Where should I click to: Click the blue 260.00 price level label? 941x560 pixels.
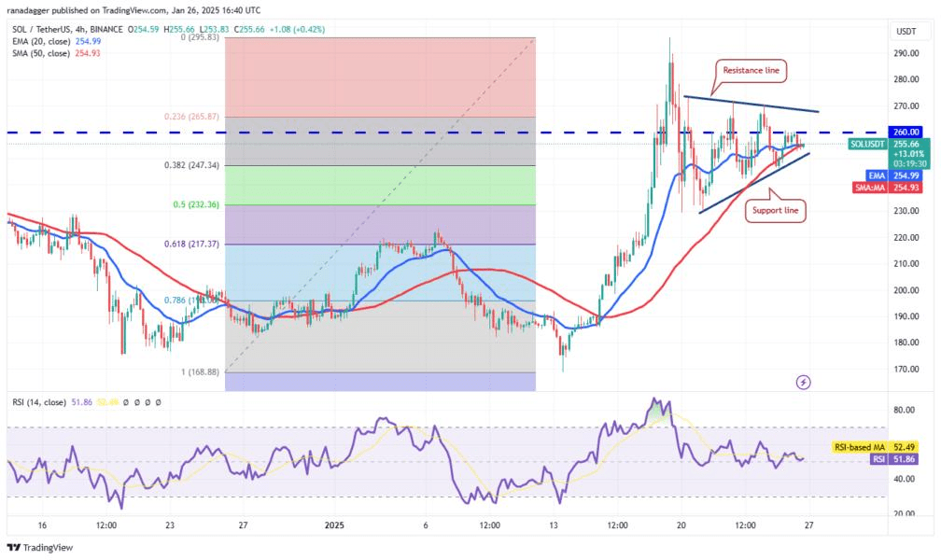[x=906, y=132]
